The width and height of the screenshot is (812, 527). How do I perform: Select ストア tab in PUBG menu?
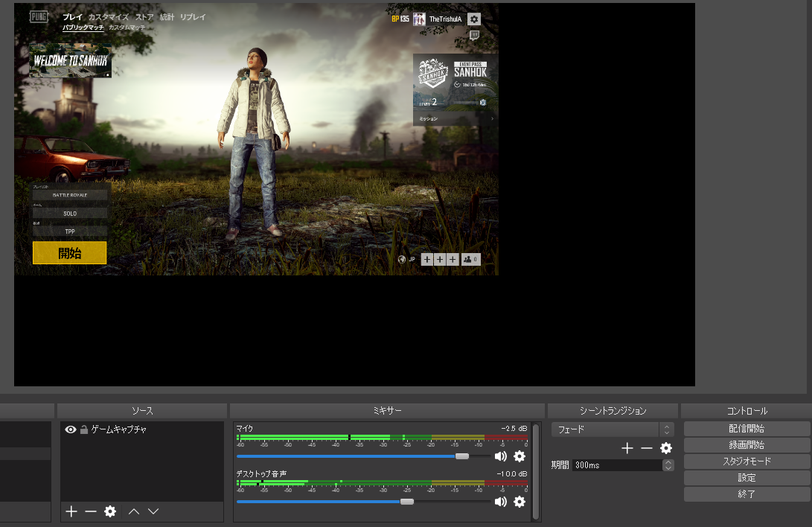(144, 17)
